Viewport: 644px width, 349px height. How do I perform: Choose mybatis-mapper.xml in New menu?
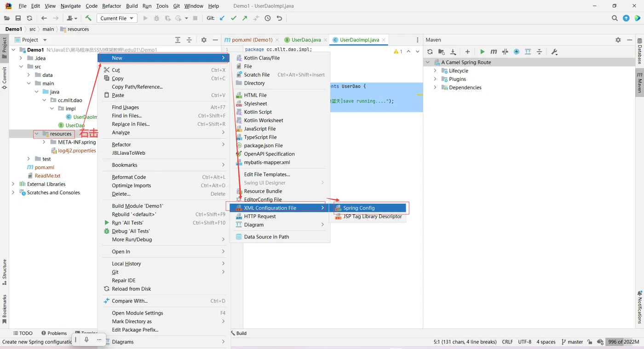click(x=280, y=163)
